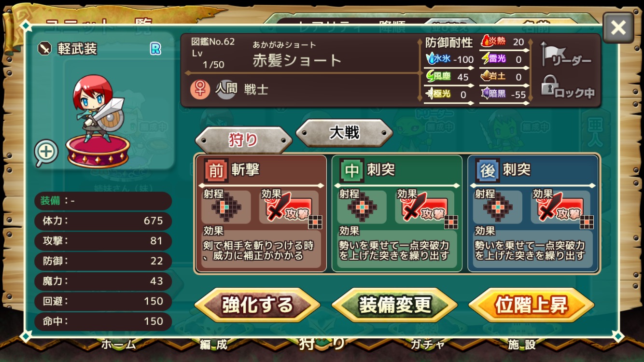This screenshot has width=644, height=362.
Task: Tap the range grid icon in middle 刺突 panel
Action: coord(362,208)
